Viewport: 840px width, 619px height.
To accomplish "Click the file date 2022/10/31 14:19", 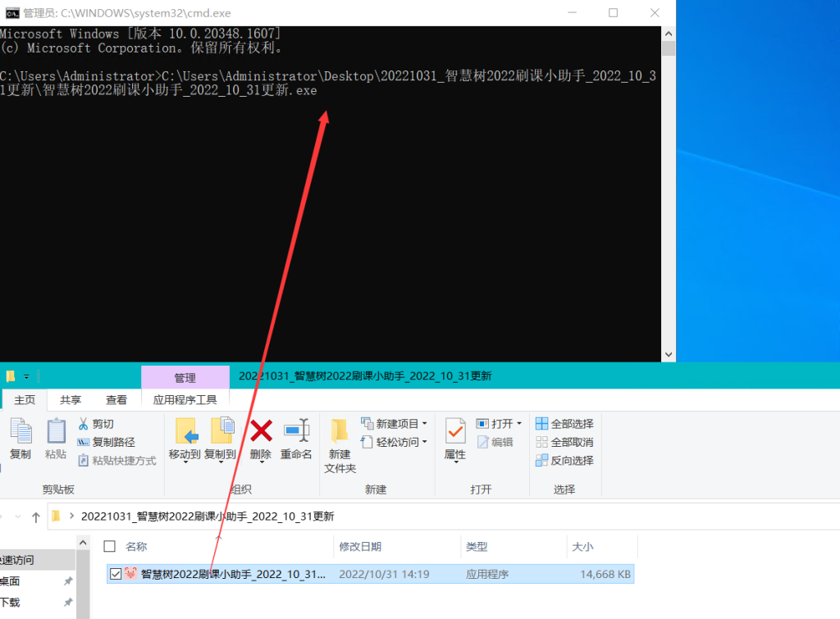I will 384,574.
